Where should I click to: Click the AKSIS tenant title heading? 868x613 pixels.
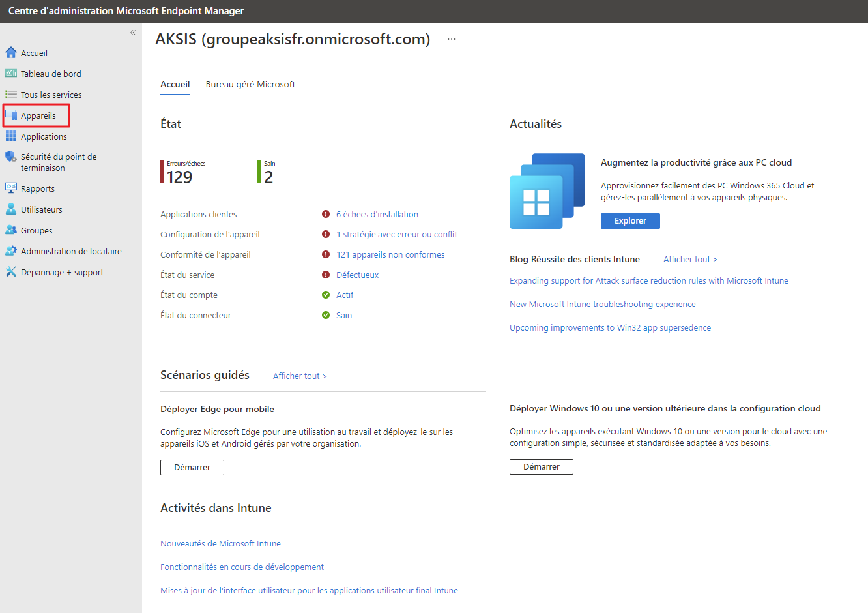[x=293, y=39]
